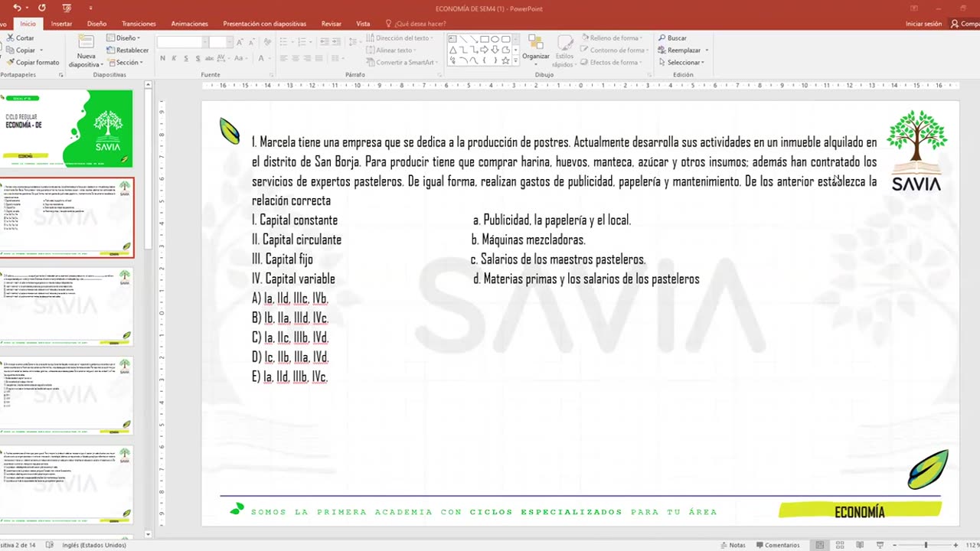
Task: Click the Notas button in status bar
Action: point(733,545)
